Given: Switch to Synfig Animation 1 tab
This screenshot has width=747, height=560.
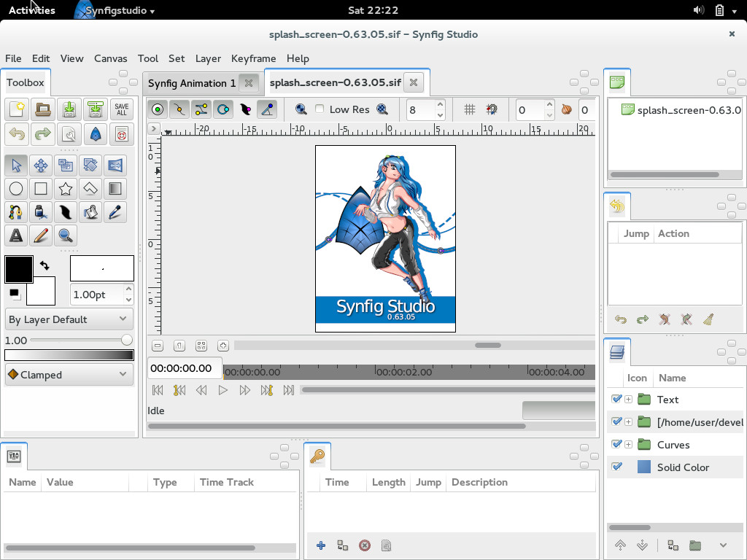Looking at the screenshot, I should (x=192, y=83).
